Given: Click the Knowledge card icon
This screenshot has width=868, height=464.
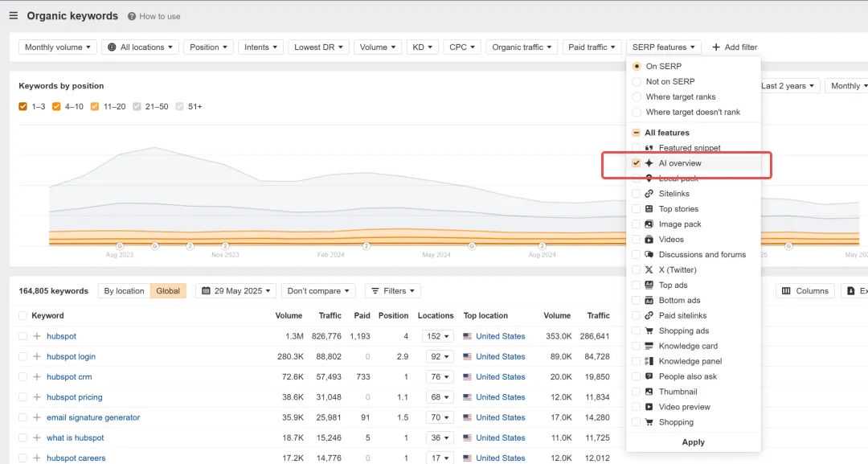Looking at the screenshot, I should [x=649, y=346].
